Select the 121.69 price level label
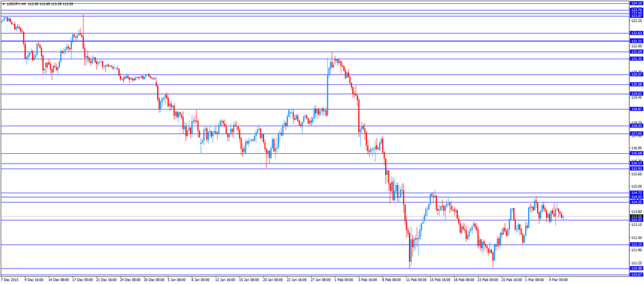 (x=636, y=52)
